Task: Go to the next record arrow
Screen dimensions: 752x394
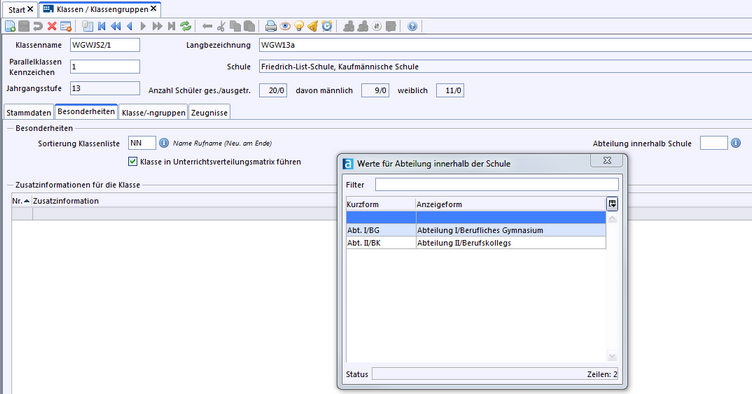Action: [x=143, y=26]
